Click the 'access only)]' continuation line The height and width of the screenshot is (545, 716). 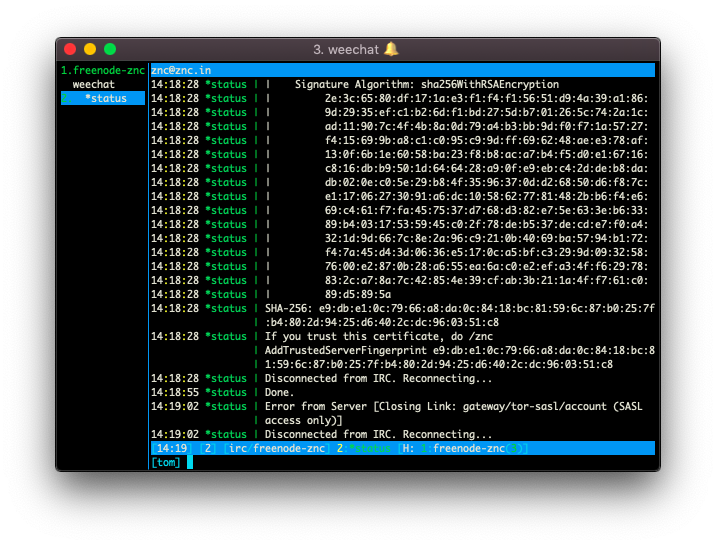(303, 420)
